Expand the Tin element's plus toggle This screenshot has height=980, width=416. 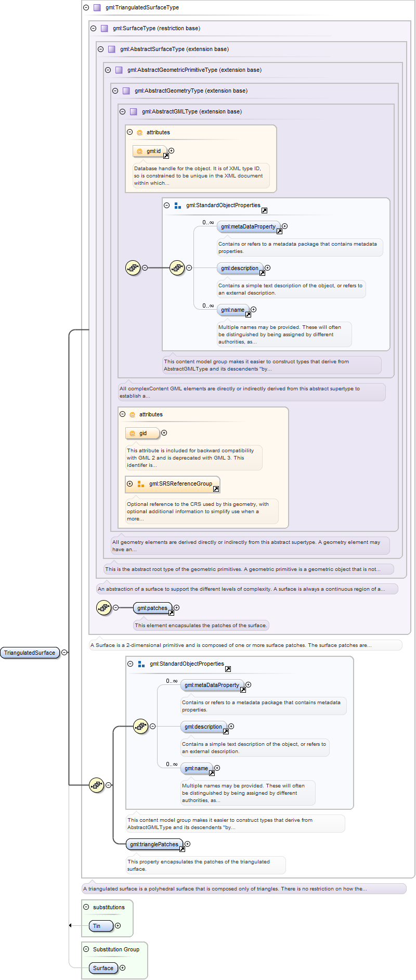tap(118, 926)
